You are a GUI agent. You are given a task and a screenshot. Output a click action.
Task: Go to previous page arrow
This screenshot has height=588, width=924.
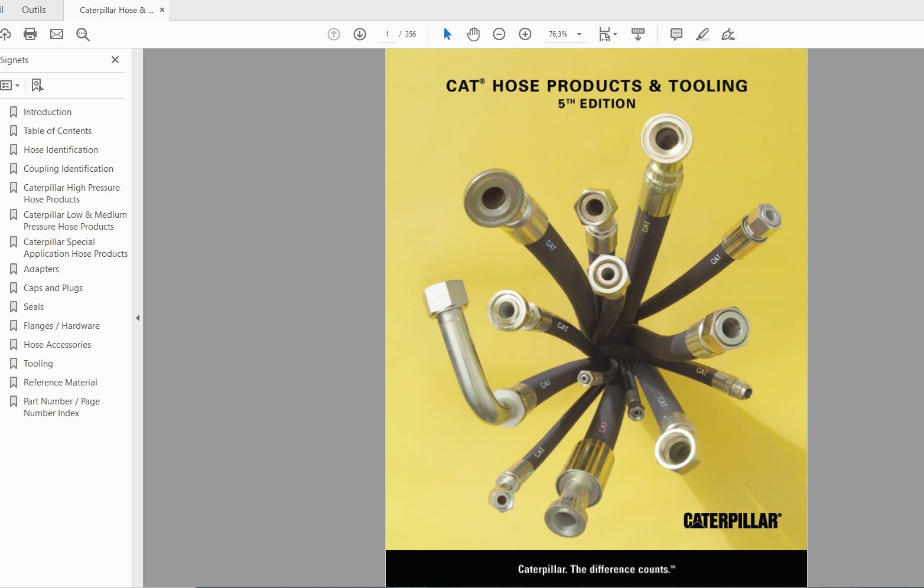pyautogui.click(x=334, y=34)
